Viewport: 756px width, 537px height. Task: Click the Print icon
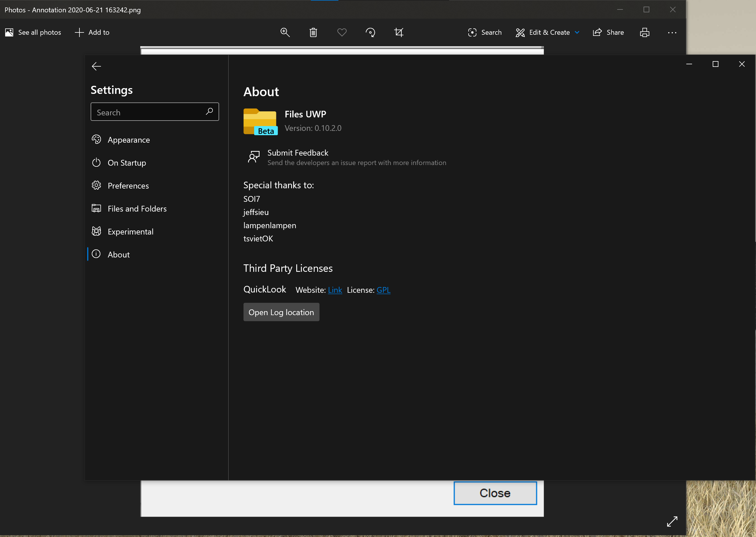(644, 32)
